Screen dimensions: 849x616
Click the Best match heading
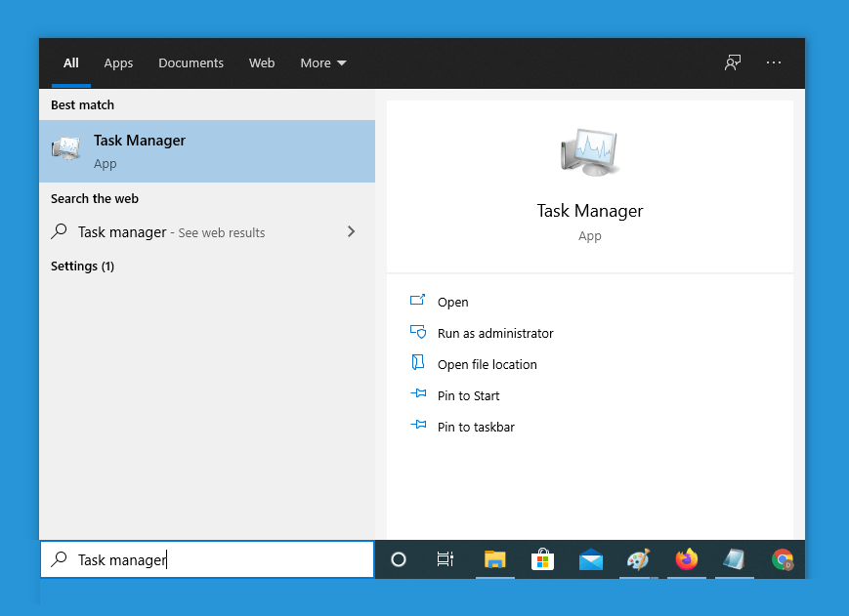[82, 104]
